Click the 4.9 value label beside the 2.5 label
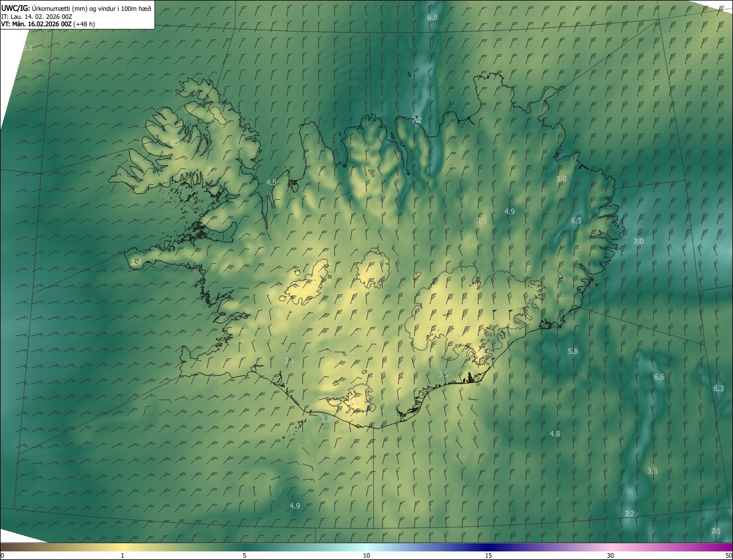The width and height of the screenshot is (733, 560). pos(509,211)
